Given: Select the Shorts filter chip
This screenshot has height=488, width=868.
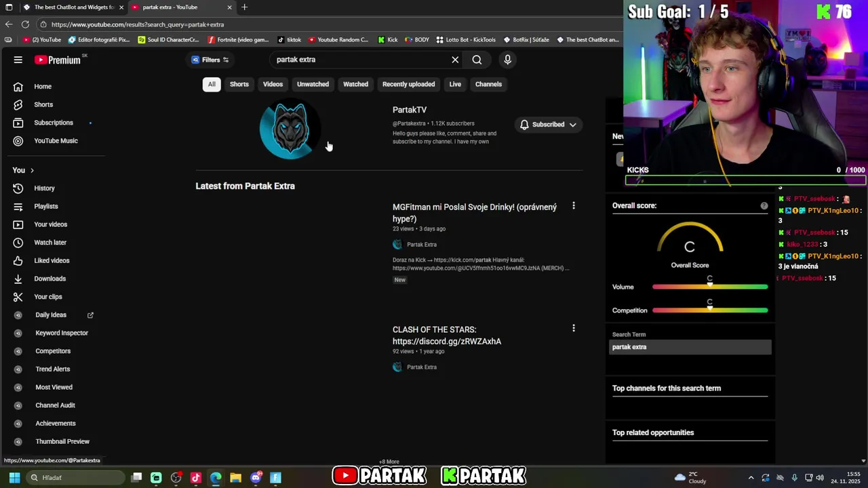Looking at the screenshot, I should (239, 84).
